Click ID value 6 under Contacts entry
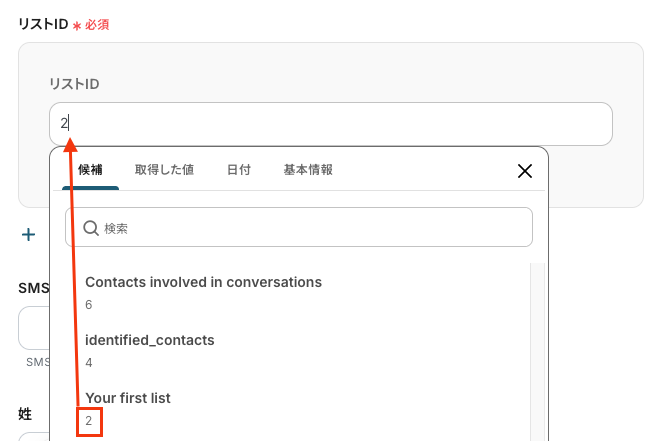The image size is (671, 441). point(89,304)
